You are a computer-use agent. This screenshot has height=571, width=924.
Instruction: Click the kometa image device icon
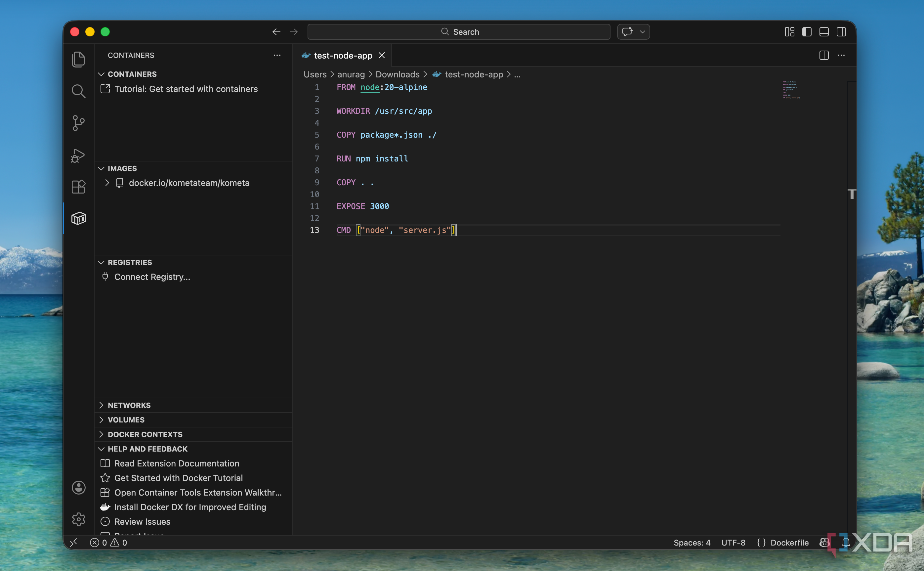[x=120, y=183]
